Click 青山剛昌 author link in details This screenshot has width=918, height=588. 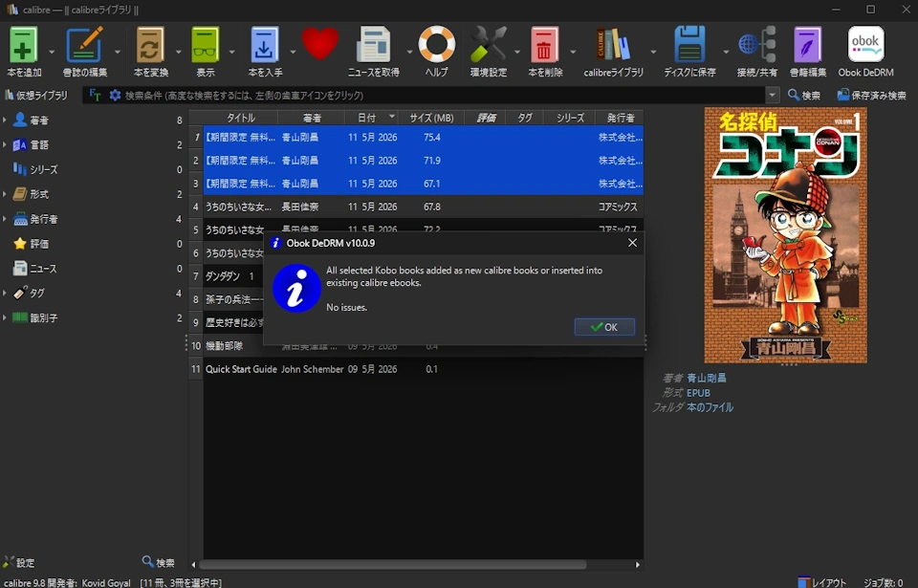(x=707, y=378)
